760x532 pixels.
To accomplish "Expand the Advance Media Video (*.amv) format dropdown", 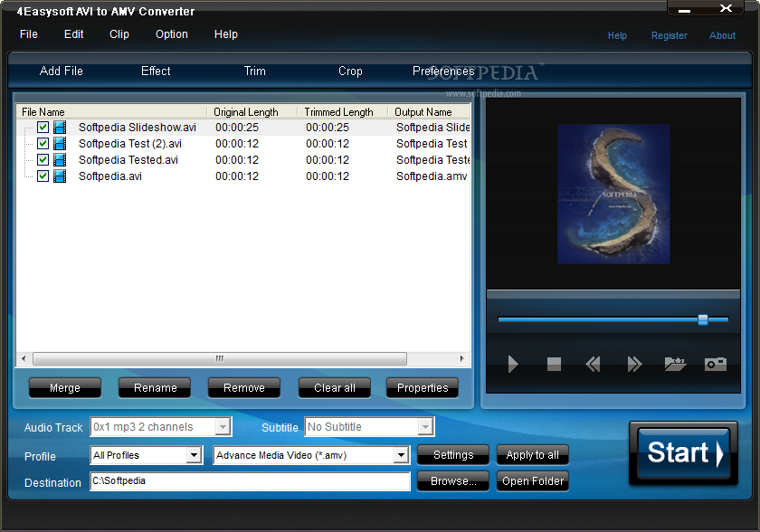I will 400,455.
